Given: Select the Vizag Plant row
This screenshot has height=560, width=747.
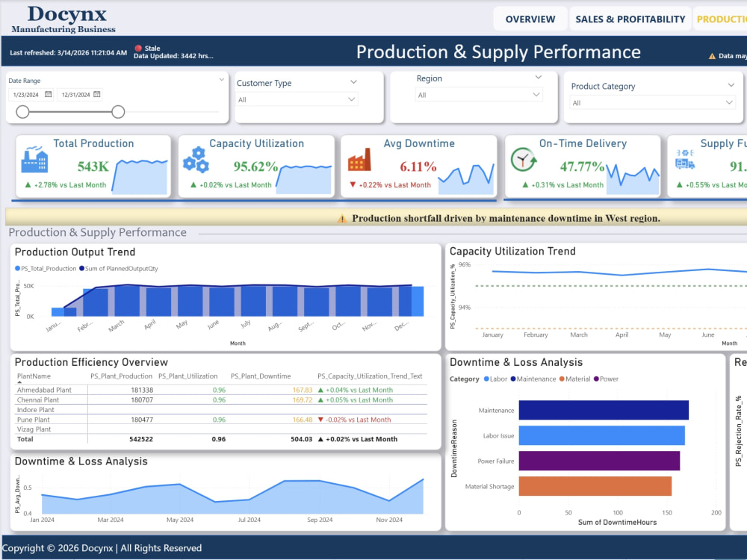Looking at the screenshot, I should coord(222,429).
